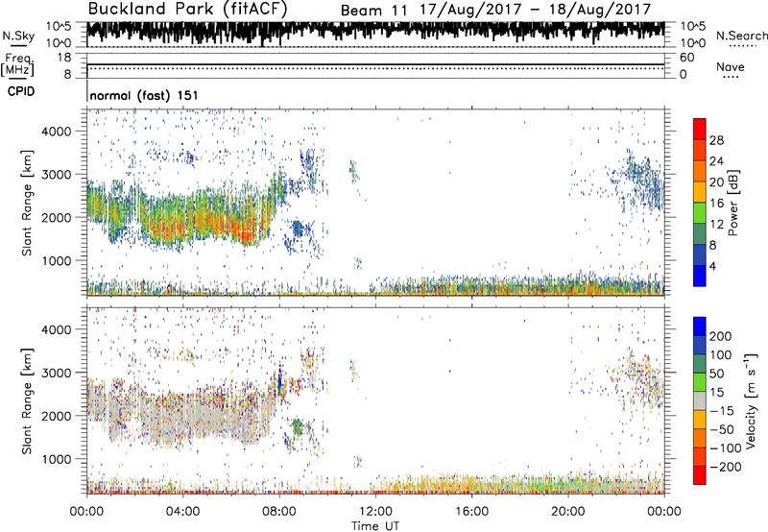Viewport: 768px width, 532px height.
Task: Click the '28' tick on Power colorbar
Action: (x=716, y=140)
